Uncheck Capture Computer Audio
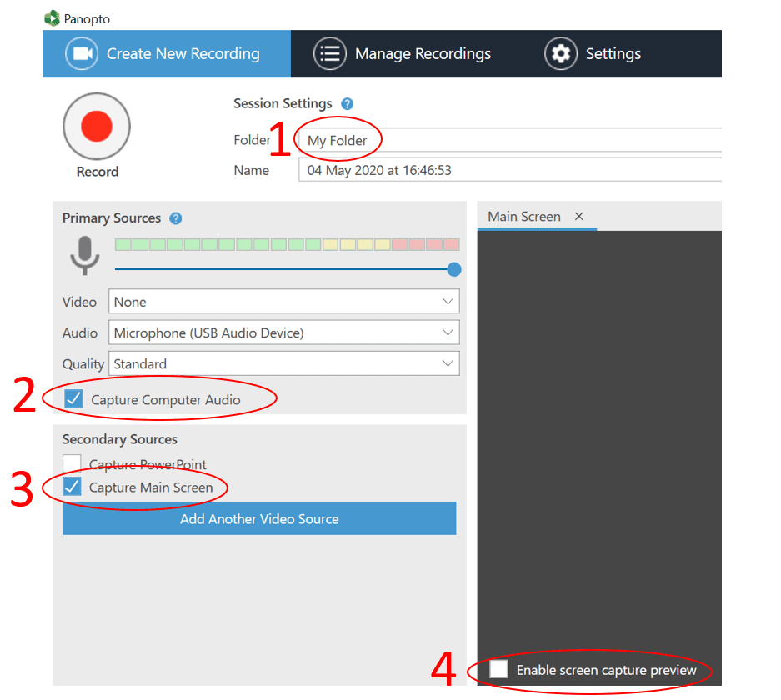The height and width of the screenshot is (700, 781). coord(73,399)
